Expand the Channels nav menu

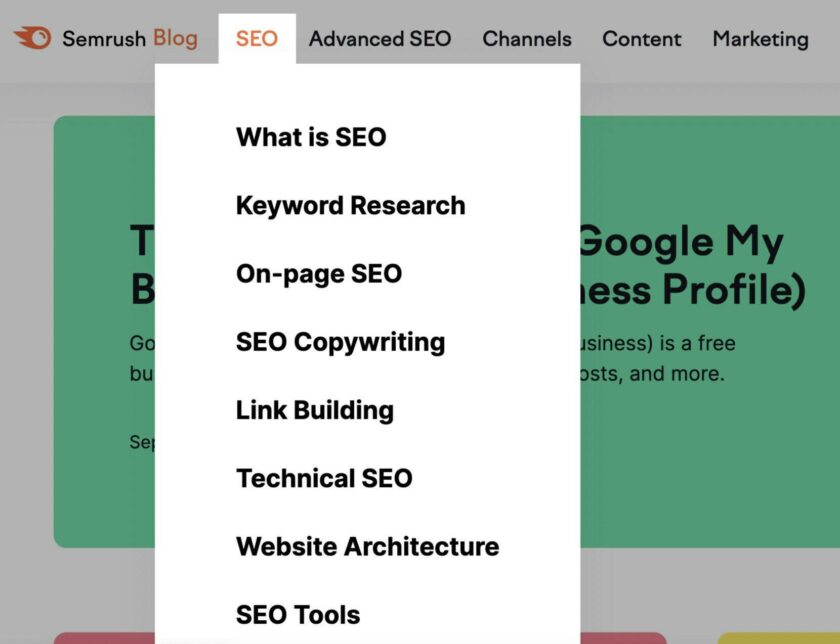click(x=527, y=39)
